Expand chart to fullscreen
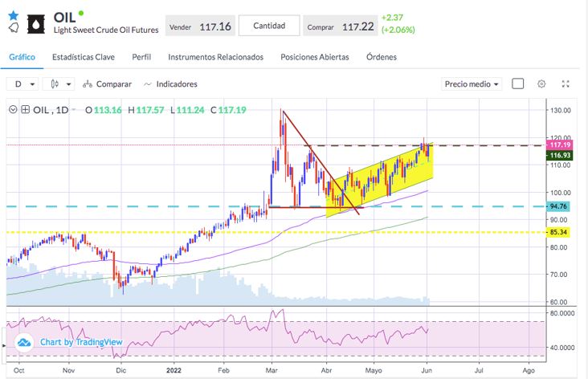 tap(566, 84)
